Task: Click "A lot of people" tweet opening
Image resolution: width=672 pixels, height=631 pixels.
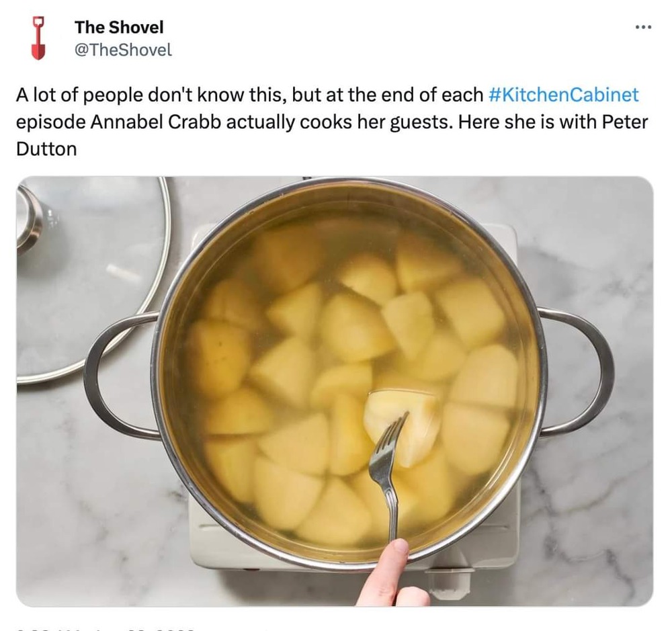Action: point(79,95)
